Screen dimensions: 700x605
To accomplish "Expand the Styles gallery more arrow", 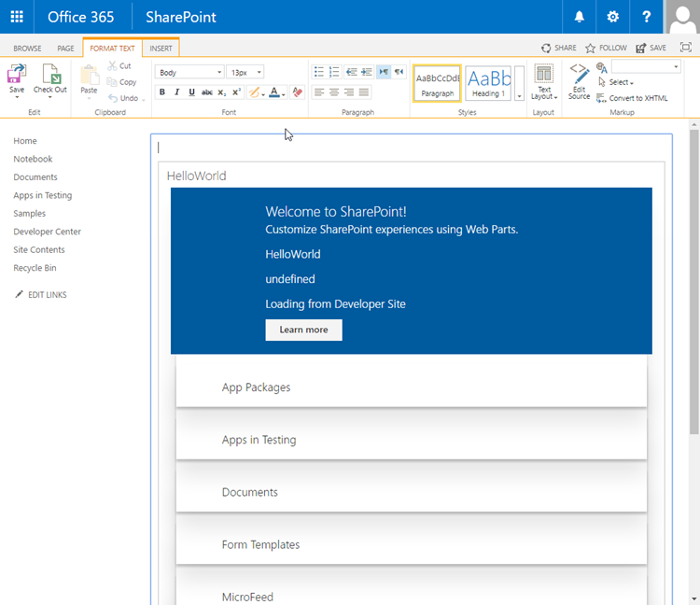I will coord(519,83).
